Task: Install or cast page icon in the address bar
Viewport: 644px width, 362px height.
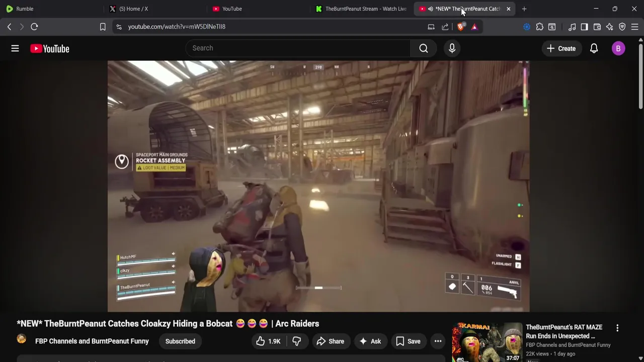Action: click(x=431, y=27)
